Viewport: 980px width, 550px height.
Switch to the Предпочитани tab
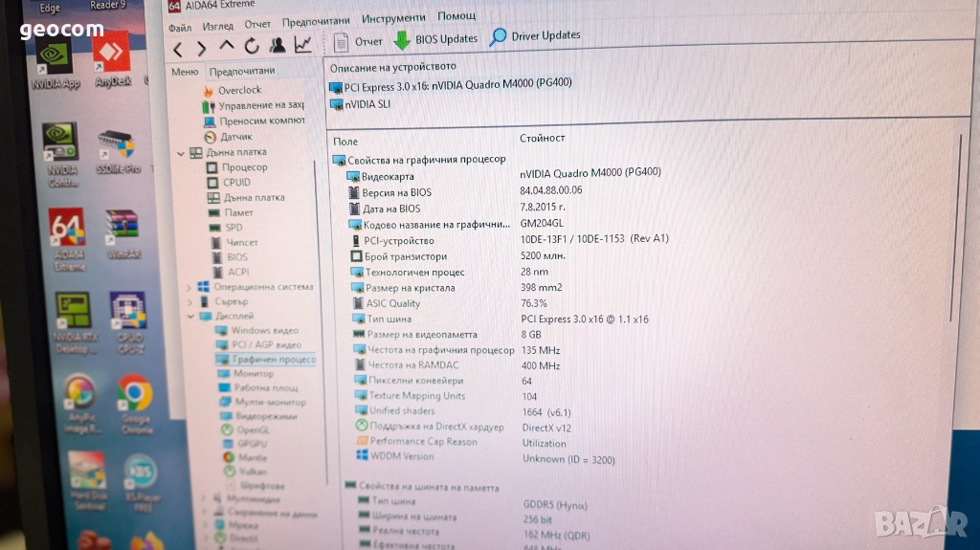(x=242, y=72)
